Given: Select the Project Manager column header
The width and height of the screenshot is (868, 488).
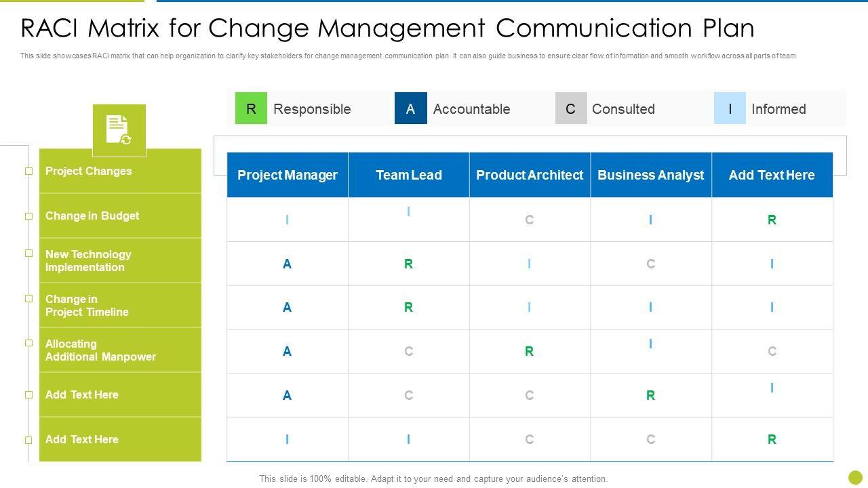Looking at the screenshot, I should point(288,175).
